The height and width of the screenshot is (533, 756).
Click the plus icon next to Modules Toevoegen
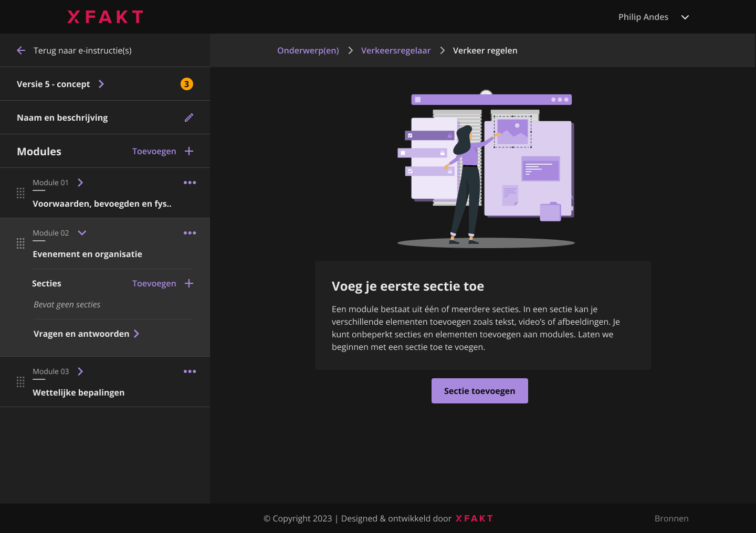[x=189, y=151]
